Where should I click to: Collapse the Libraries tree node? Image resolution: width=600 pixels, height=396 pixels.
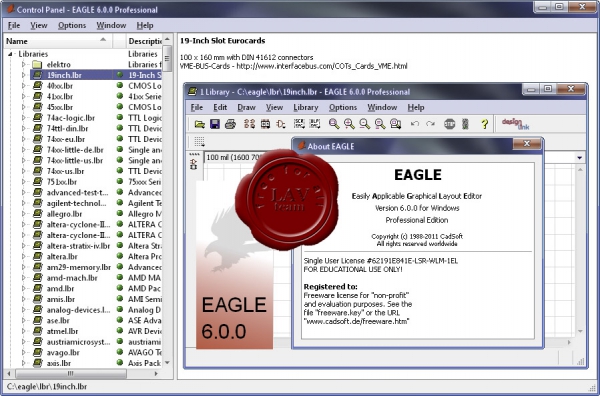[10, 54]
